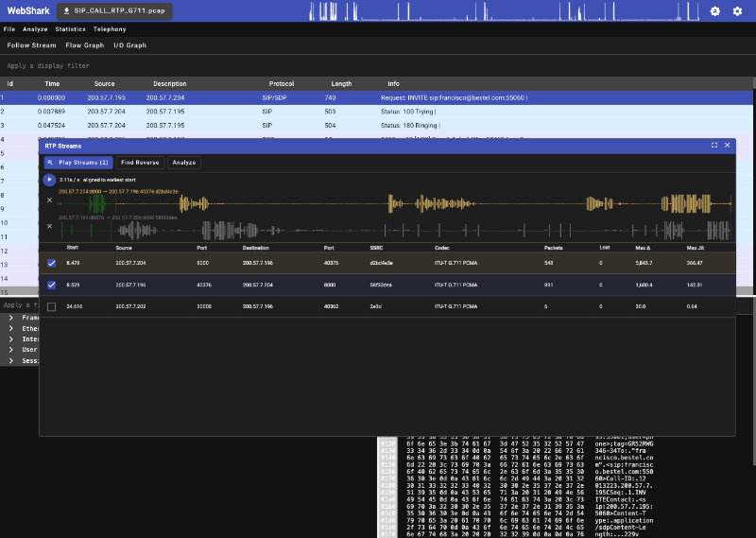Viewport: 756px width, 538px height.
Task: Uncheck the stream starting at 8.529
Action: tap(52, 285)
